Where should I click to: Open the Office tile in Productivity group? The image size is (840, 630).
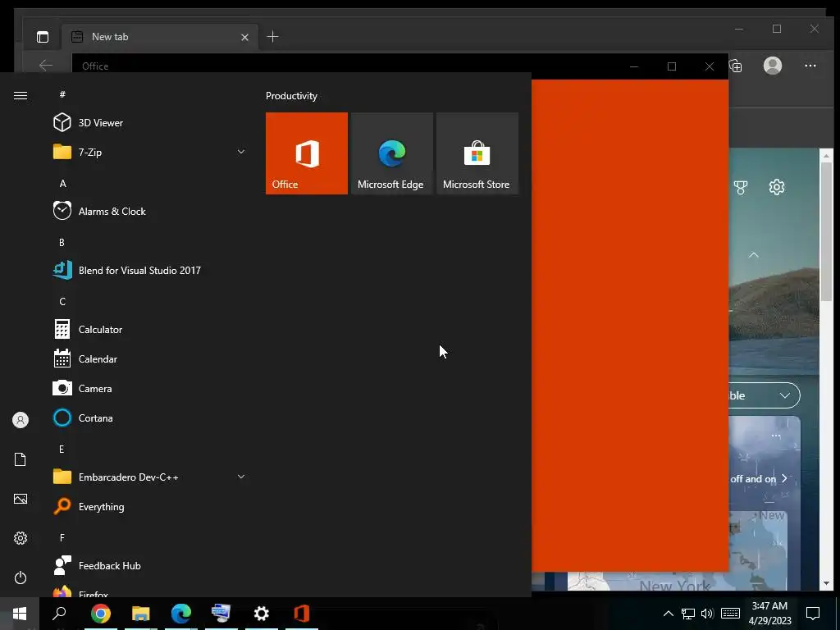pyautogui.click(x=307, y=153)
